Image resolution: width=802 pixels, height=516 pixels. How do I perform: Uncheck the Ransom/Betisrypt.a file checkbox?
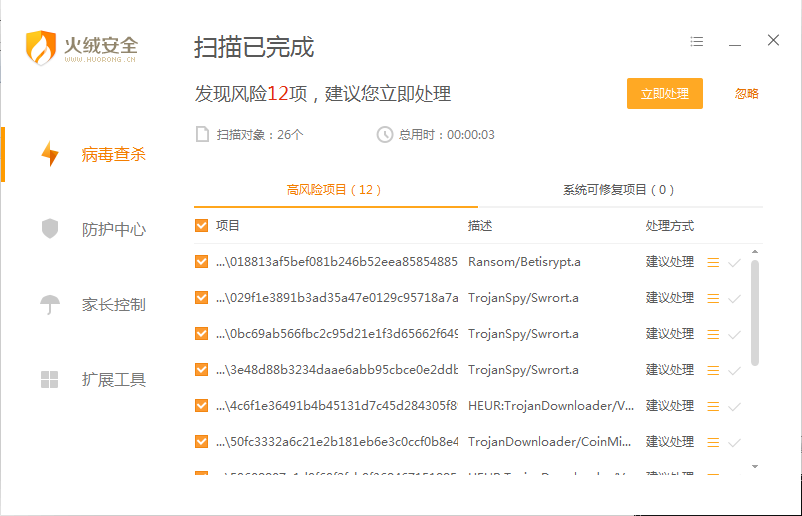coord(202,262)
